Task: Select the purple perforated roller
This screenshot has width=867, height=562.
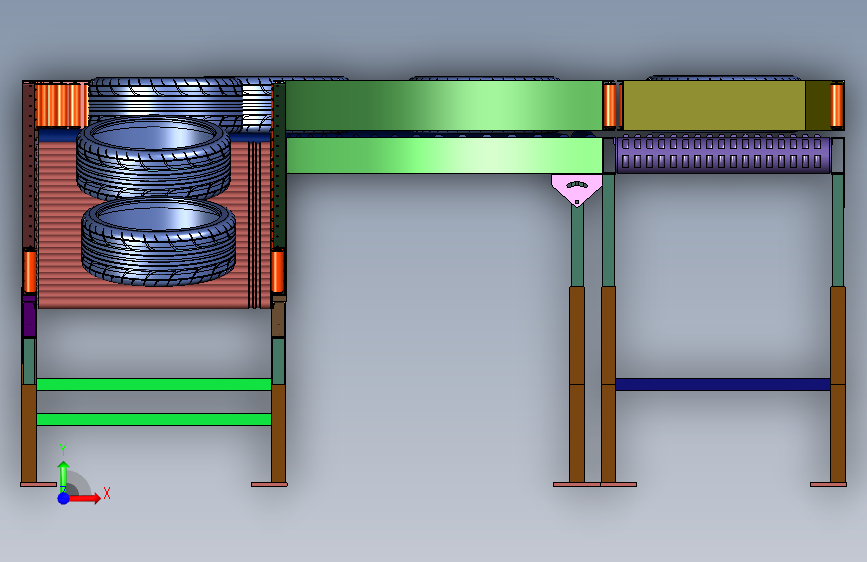Action: tap(723, 154)
